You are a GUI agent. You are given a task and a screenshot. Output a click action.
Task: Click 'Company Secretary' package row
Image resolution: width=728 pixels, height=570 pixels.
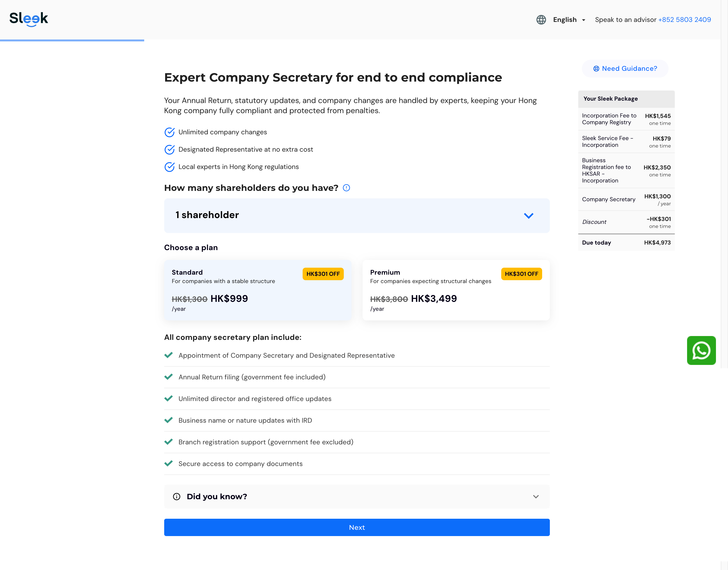(x=626, y=199)
